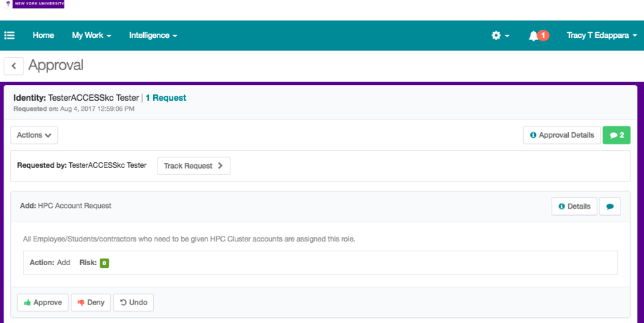View Details of HPC Account Request

574,207
